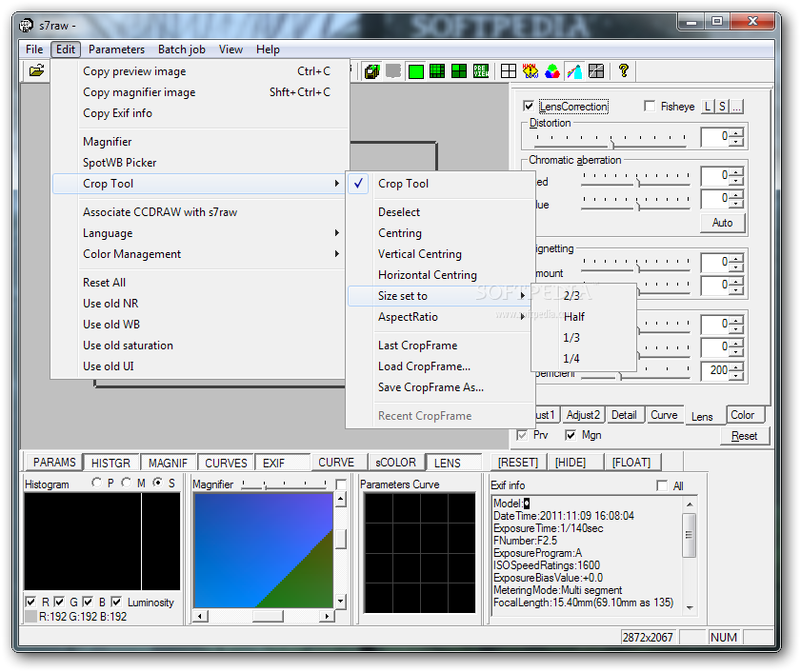Choose the SpotWB Picker menu entry
The width and height of the screenshot is (801, 672).
click(x=199, y=163)
